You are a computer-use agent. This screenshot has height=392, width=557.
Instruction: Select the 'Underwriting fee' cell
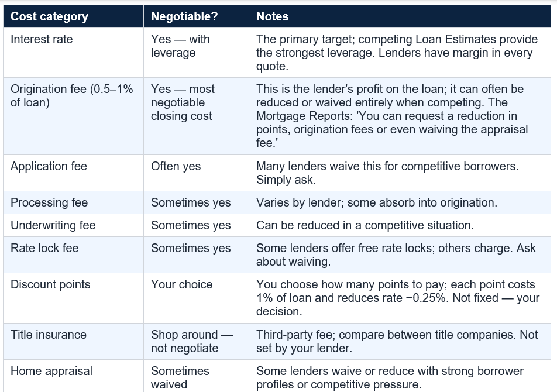(x=74, y=225)
